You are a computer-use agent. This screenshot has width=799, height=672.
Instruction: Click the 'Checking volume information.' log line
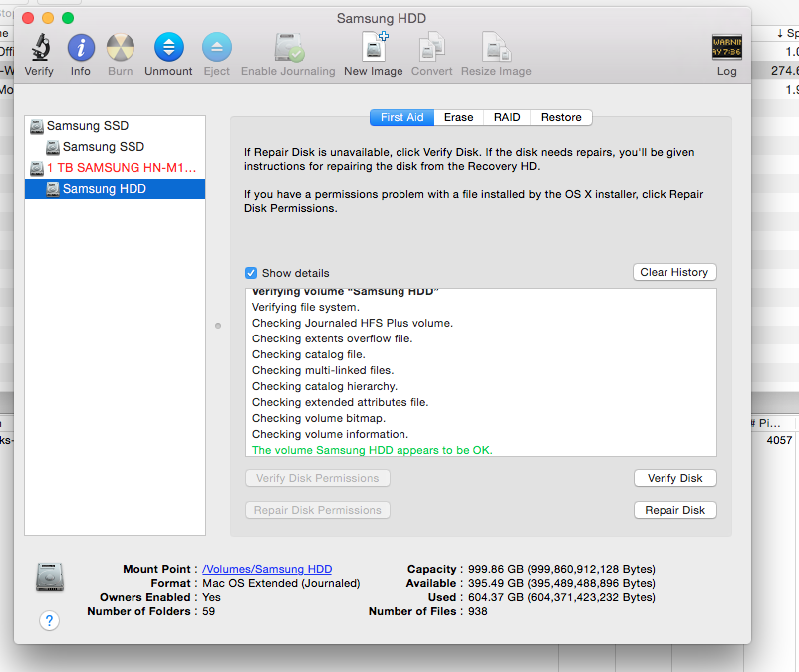[330, 434]
